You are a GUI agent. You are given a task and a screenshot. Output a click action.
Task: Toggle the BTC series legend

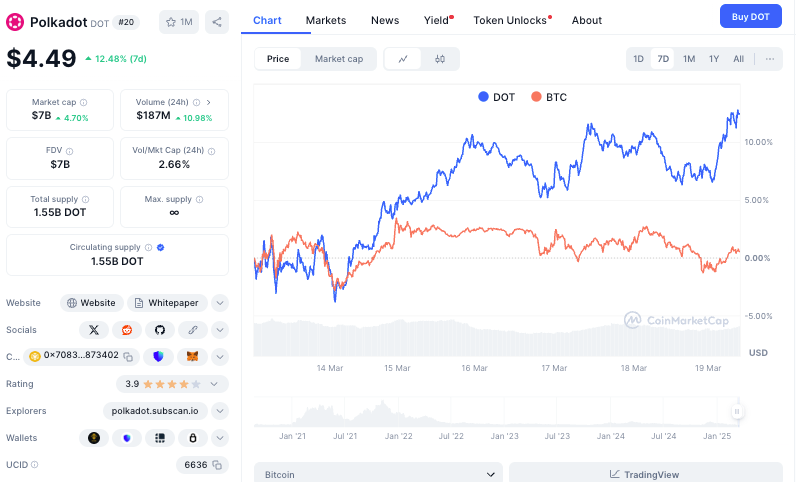pos(549,97)
